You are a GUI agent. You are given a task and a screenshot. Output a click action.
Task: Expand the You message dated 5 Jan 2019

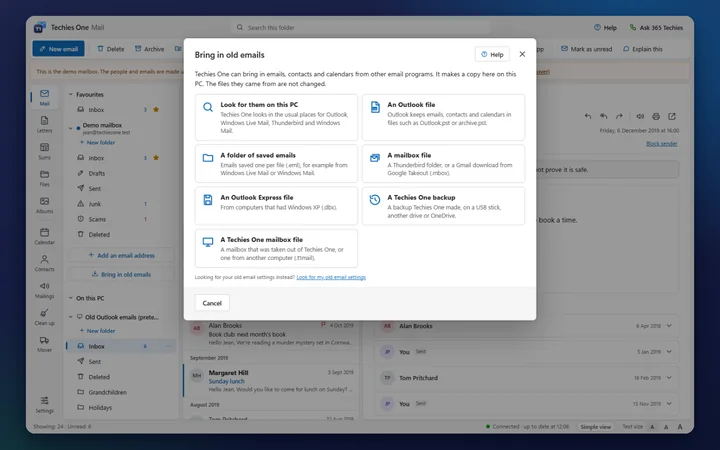pos(669,352)
